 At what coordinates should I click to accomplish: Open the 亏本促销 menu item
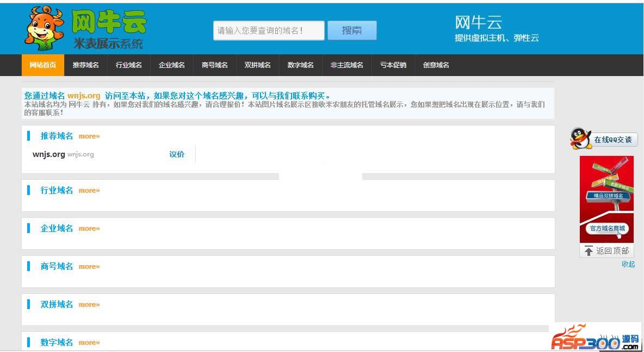pyautogui.click(x=393, y=65)
